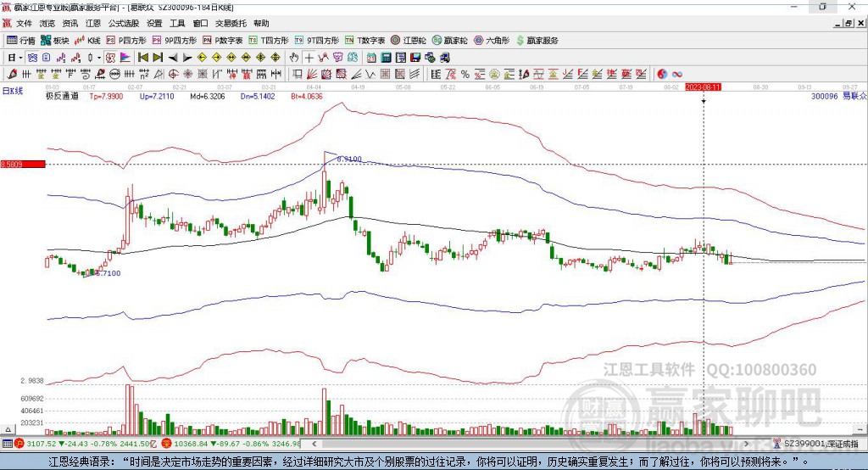Click the chart scrollbar right arrow
Screen dimensions: 868x470
747,444
